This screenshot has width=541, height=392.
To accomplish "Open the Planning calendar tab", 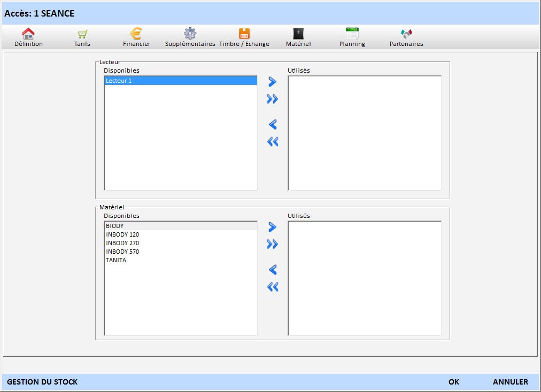I will point(352,37).
